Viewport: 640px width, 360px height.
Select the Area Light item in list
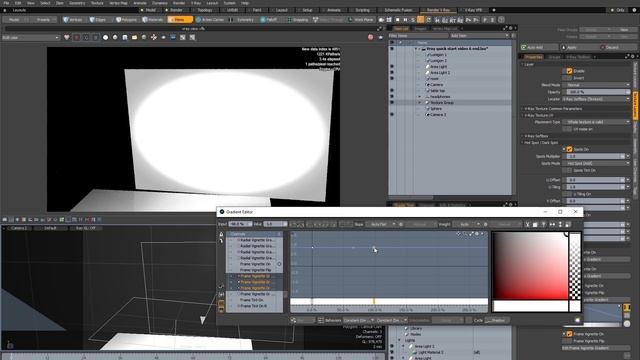pyautogui.click(x=439, y=67)
